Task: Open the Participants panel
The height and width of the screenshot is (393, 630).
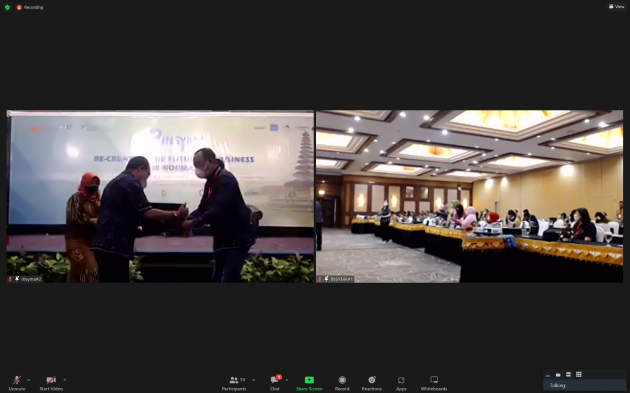Action: coord(234,383)
